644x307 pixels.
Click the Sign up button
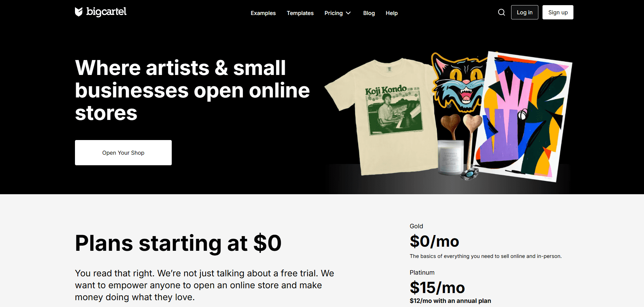tap(558, 12)
